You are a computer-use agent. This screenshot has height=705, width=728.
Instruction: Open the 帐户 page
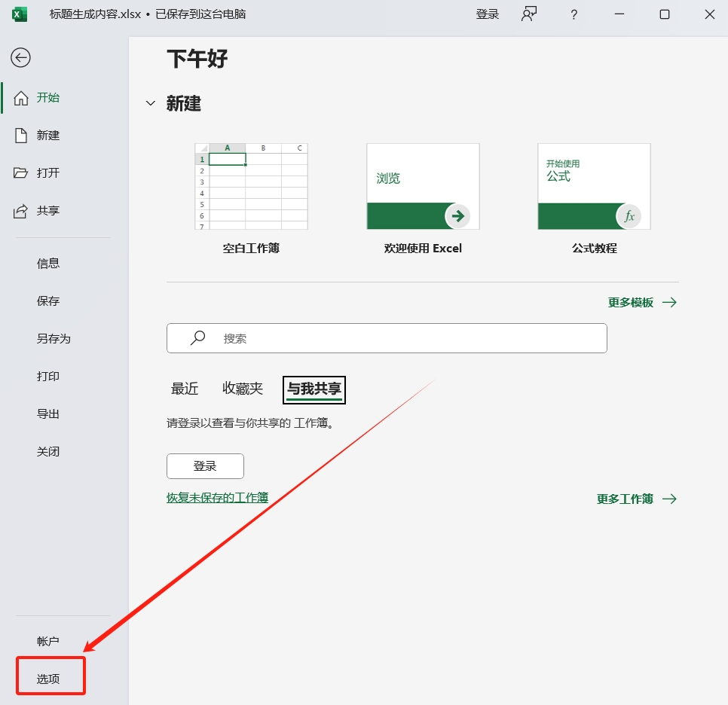pyautogui.click(x=47, y=642)
